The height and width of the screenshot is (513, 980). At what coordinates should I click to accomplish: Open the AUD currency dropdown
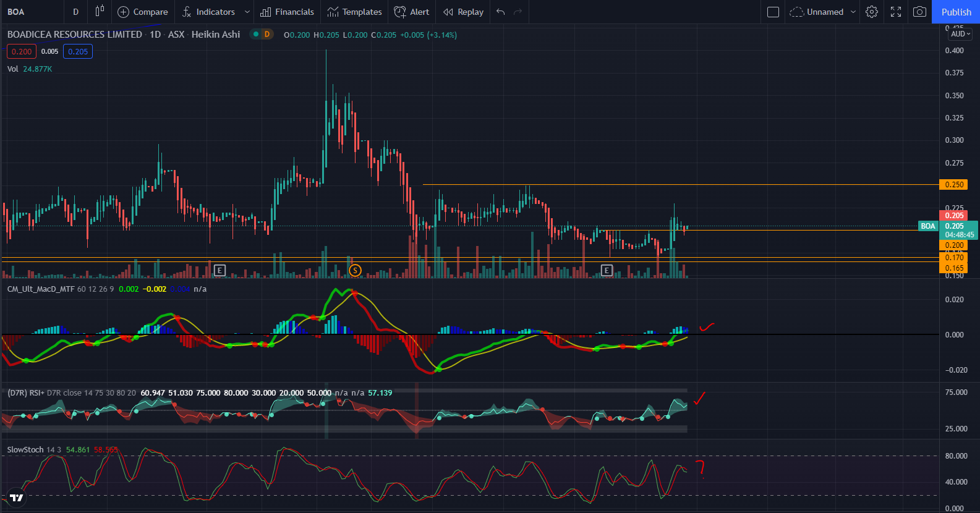click(961, 34)
